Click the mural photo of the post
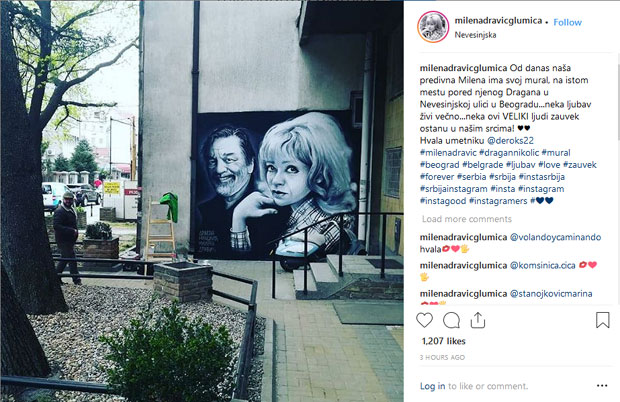 click(x=202, y=201)
